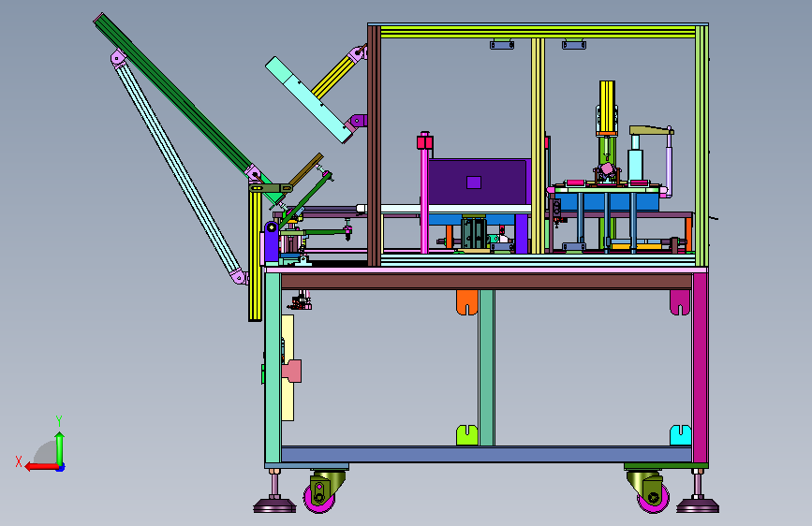Select the left leveling foot pad
812x526 pixels.
point(274,504)
